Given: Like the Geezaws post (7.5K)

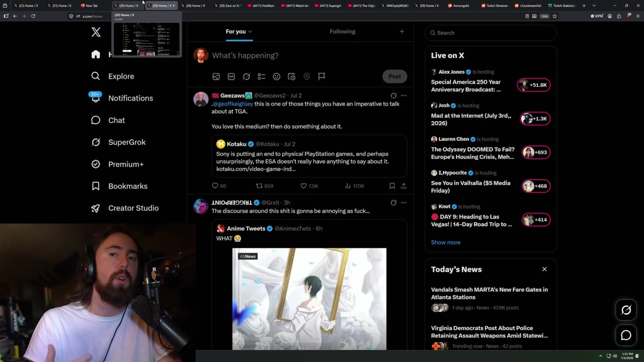Looking at the screenshot, I should click(309, 186).
